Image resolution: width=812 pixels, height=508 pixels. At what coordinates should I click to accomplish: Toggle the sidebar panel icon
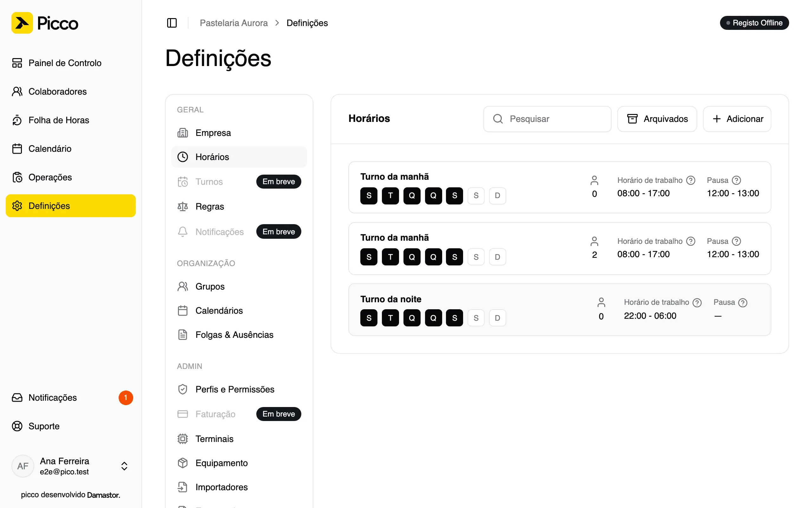click(172, 23)
